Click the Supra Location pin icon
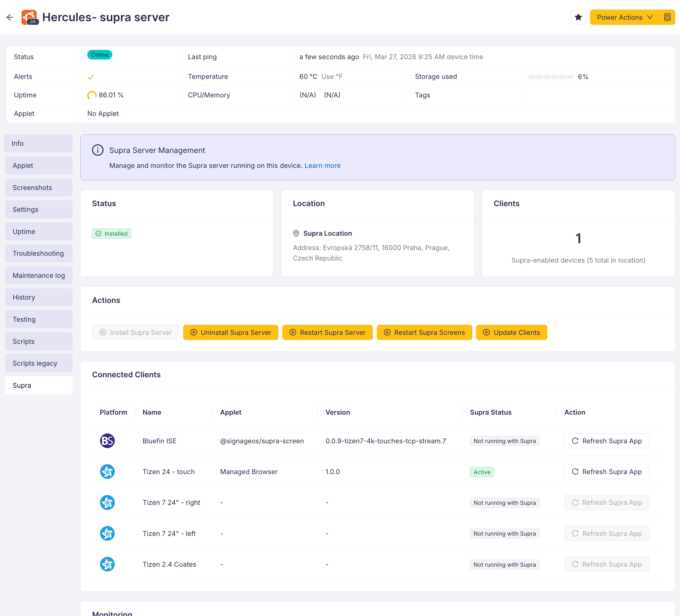This screenshot has width=680, height=616. 296,233
